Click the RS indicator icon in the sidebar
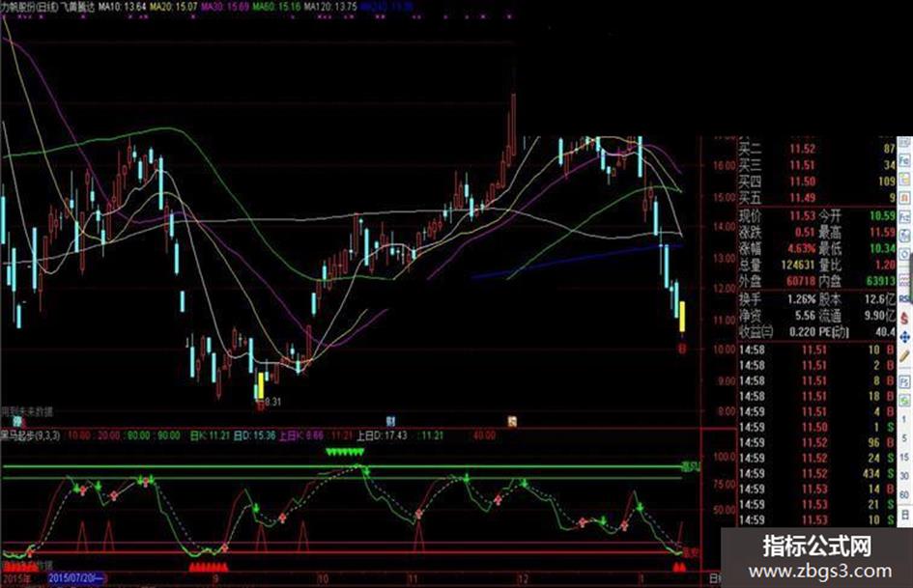The width and height of the screenshot is (913, 588). tap(905, 298)
